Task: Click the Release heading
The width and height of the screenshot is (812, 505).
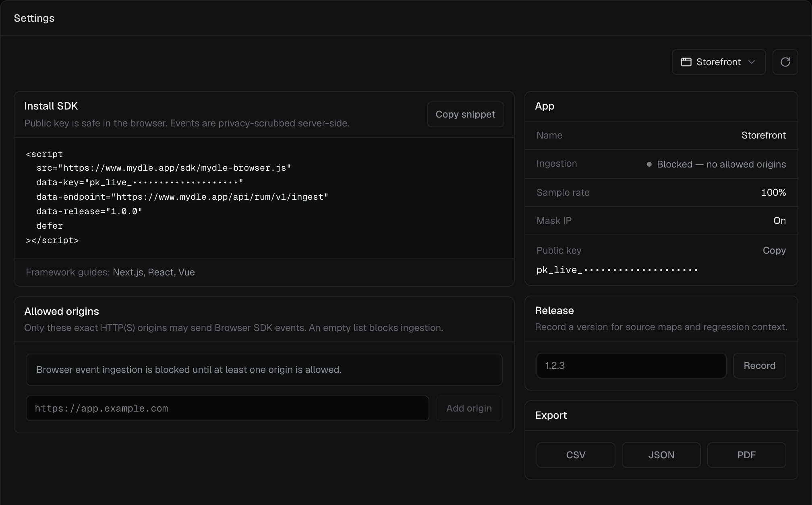Action: (554, 310)
